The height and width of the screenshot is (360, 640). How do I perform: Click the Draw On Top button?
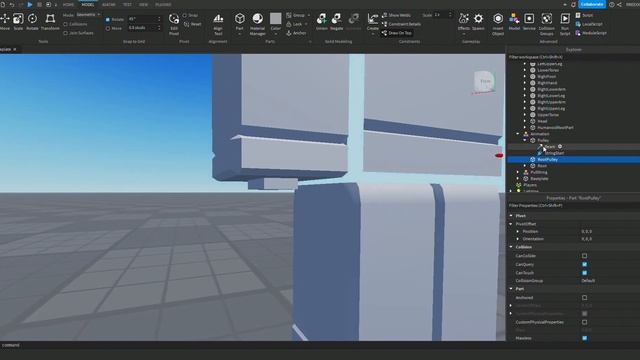click(x=397, y=33)
